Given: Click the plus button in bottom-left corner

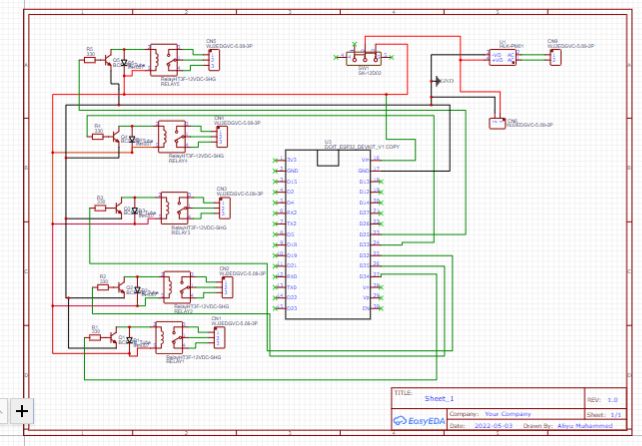Looking at the screenshot, I should 22,410.
